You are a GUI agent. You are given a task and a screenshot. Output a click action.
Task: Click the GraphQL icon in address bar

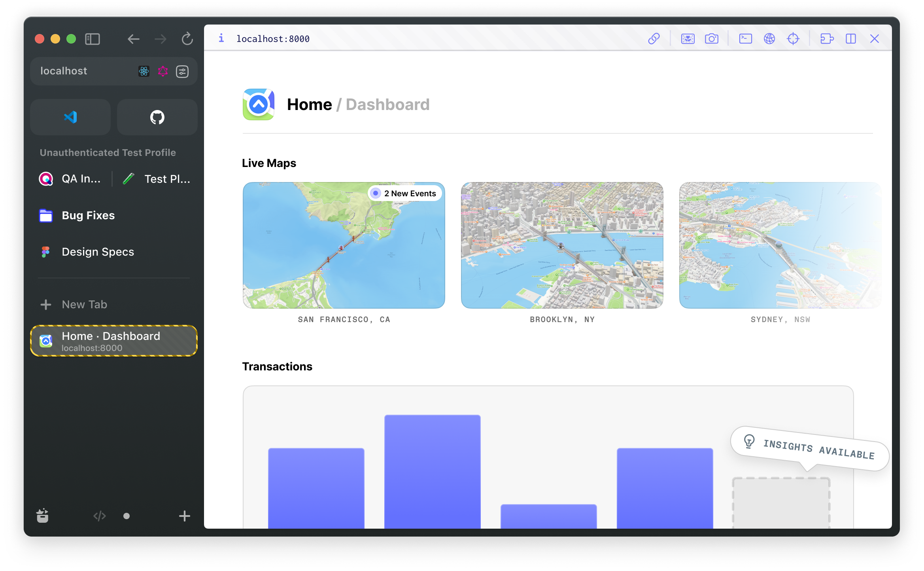163,71
